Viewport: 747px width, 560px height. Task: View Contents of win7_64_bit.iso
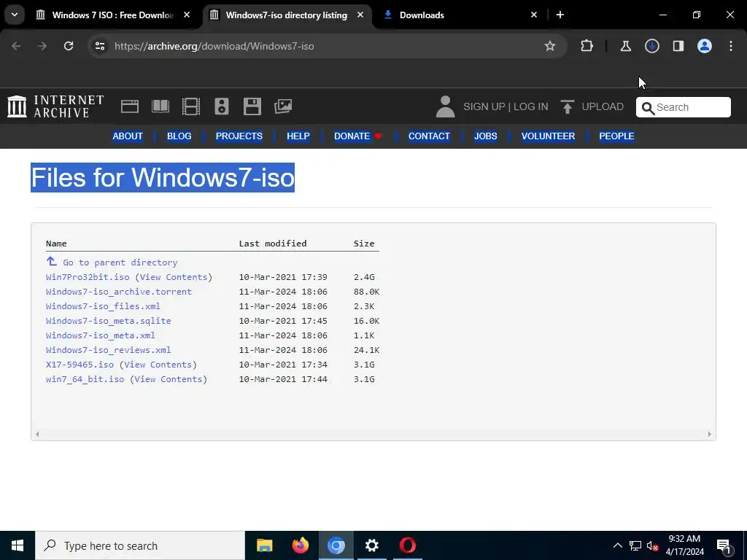(169, 379)
